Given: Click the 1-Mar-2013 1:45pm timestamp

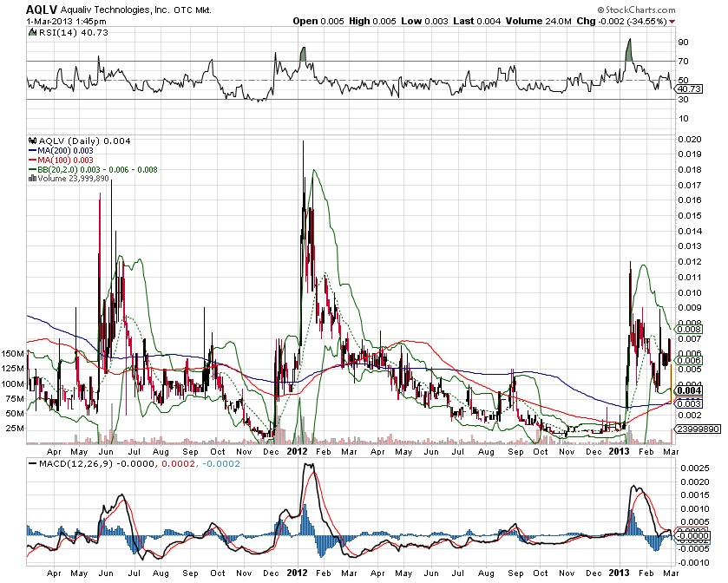Looking at the screenshot, I should [x=66, y=21].
